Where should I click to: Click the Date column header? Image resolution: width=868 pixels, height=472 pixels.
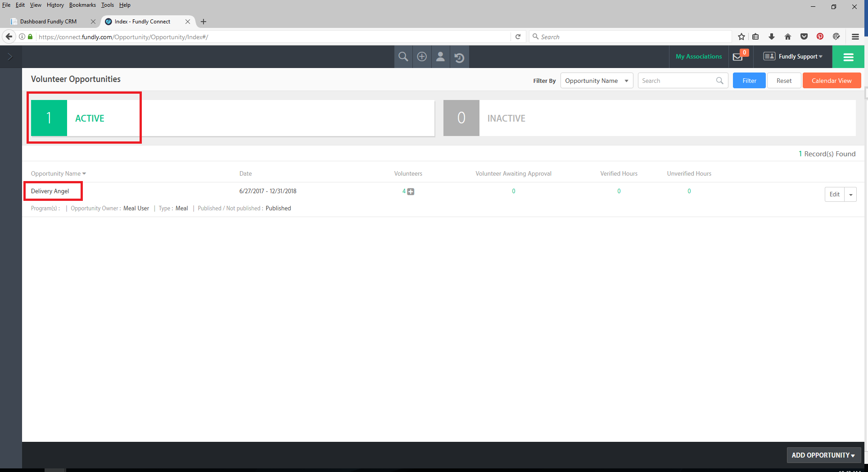[x=245, y=174]
